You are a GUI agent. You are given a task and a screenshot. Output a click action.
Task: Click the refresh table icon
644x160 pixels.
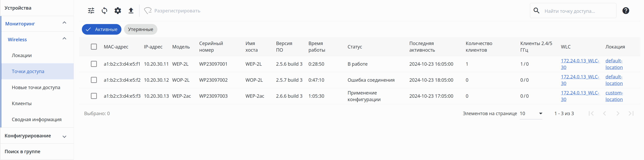coord(104,11)
